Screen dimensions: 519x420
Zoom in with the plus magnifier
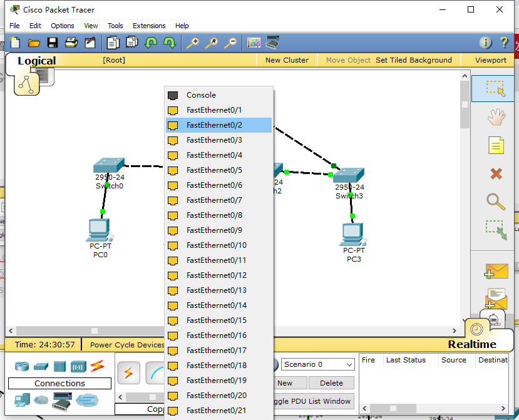point(193,43)
